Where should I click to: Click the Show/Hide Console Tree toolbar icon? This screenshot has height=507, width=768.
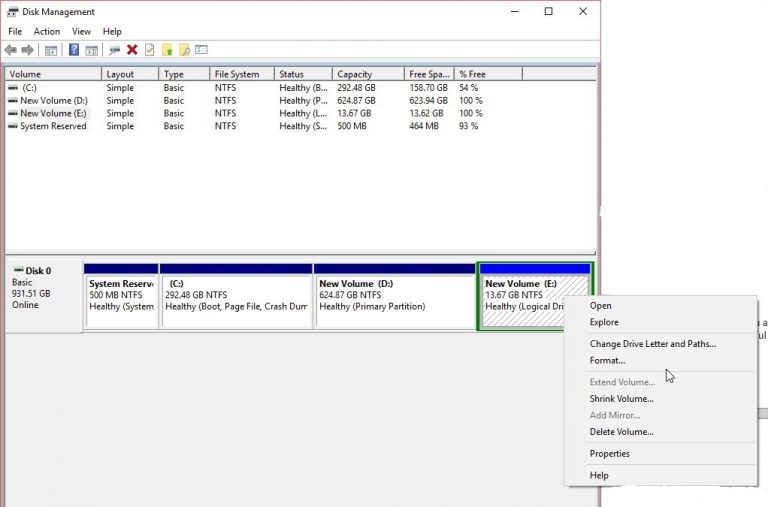(50, 50)
